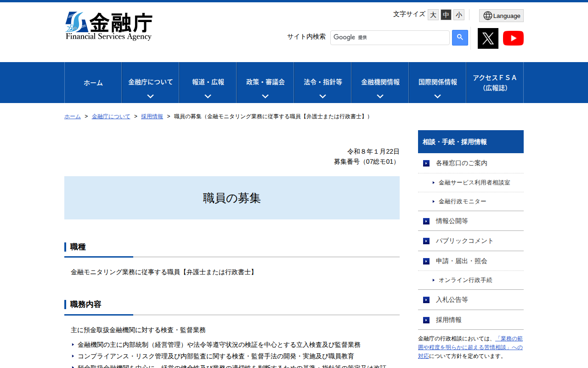Expand chevron under 政策・審議会
Viewport: 588px width, 368px height.
[265, 96]
